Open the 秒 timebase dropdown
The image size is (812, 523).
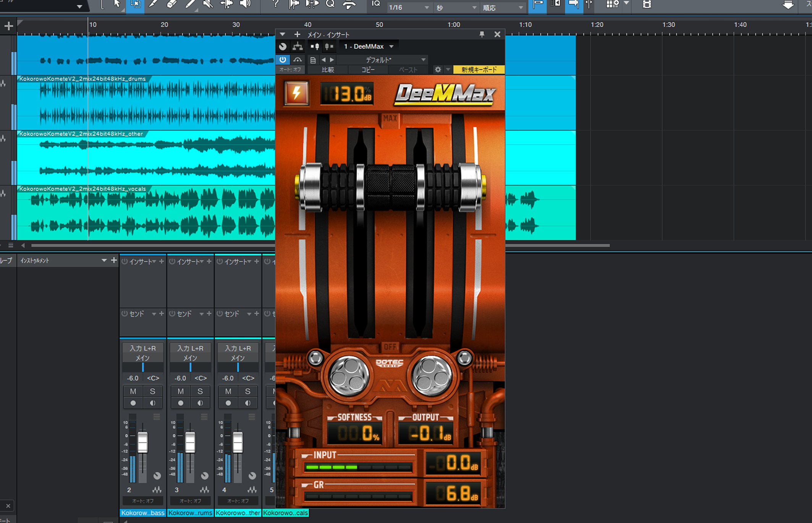456,8
